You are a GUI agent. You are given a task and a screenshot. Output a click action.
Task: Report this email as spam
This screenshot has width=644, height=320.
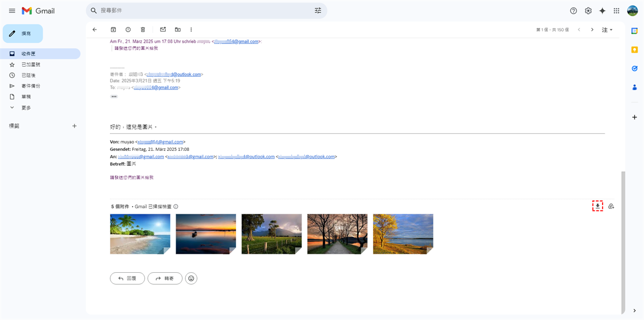click(128, 30)
